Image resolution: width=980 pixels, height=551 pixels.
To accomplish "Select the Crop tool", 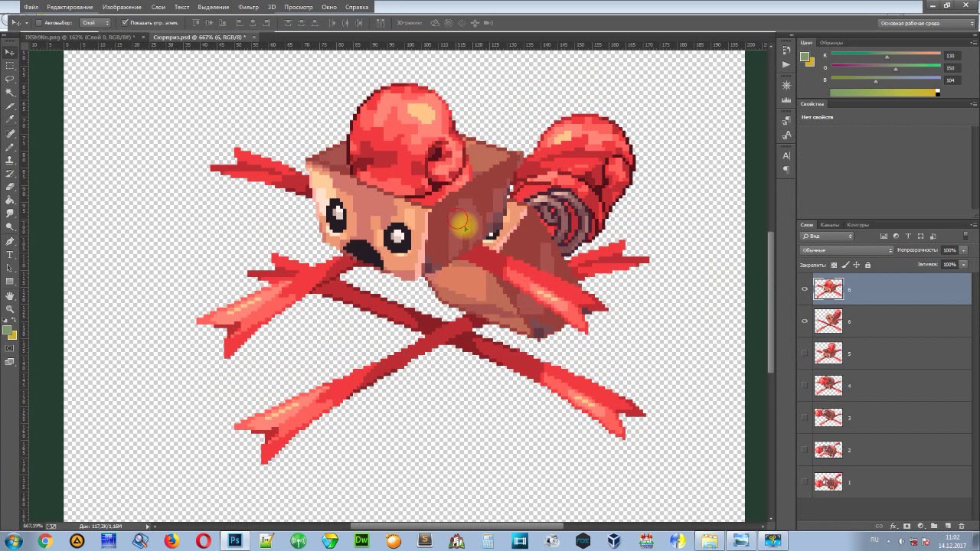I will point(10,106).
